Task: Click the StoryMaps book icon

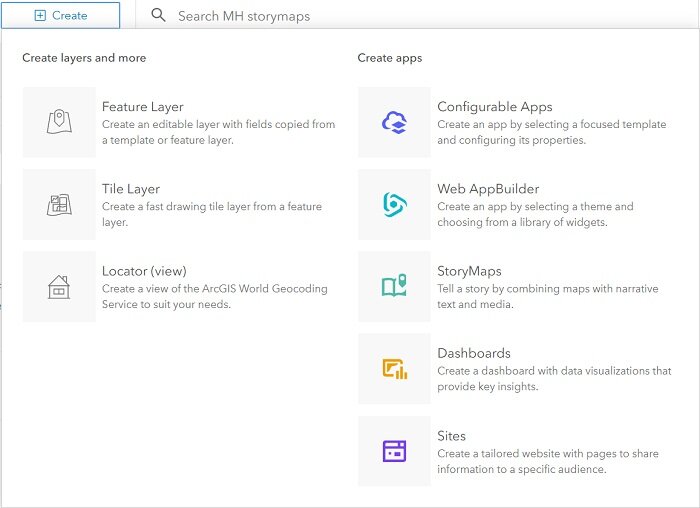Action: (x=394, y=285)
